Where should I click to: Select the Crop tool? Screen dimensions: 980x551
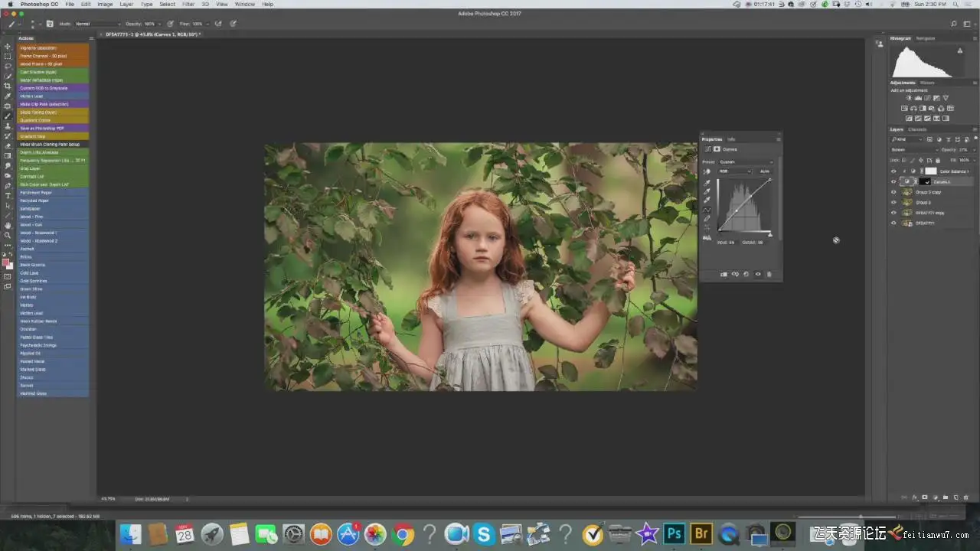(8, 86)
